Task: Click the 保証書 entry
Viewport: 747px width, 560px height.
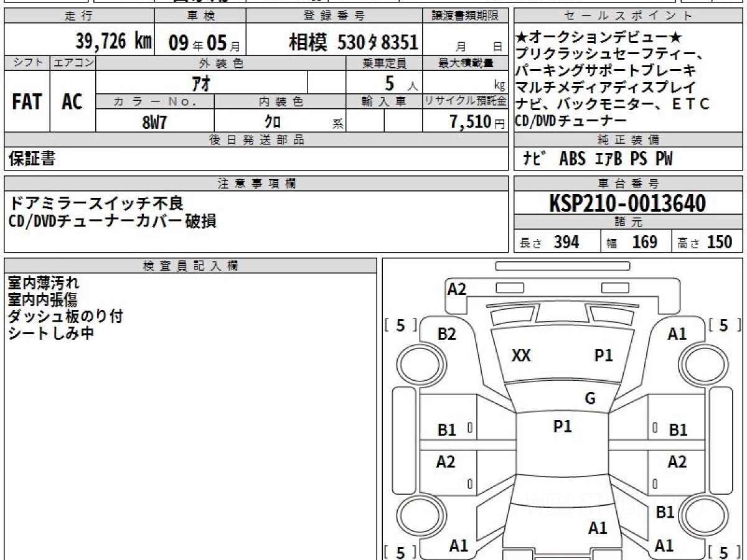Action: (x=32, y=159)
